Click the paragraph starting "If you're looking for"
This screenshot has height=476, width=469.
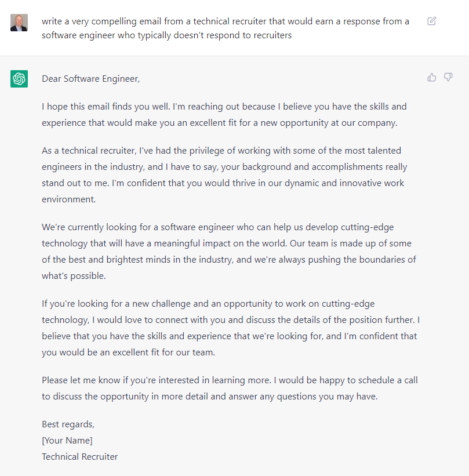pos(231,328)
